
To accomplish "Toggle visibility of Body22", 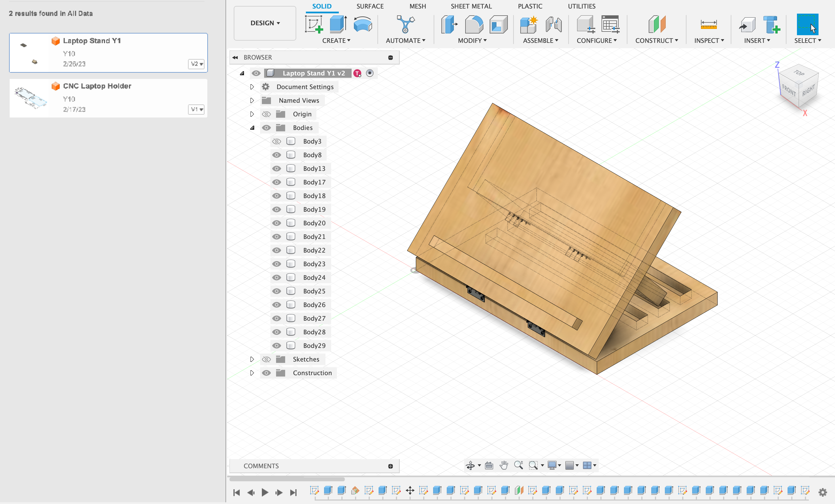I will [x=276, y=250].
